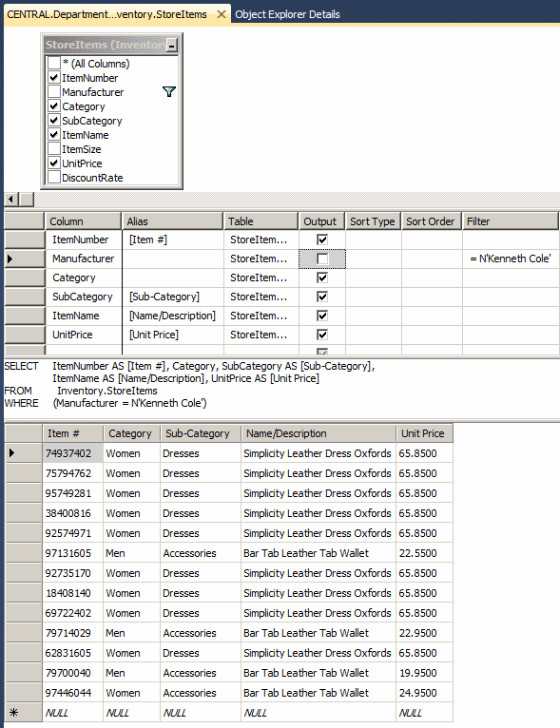Collapse the StoreItems table window
The image size is (560, 728).
tap(172, 46)
